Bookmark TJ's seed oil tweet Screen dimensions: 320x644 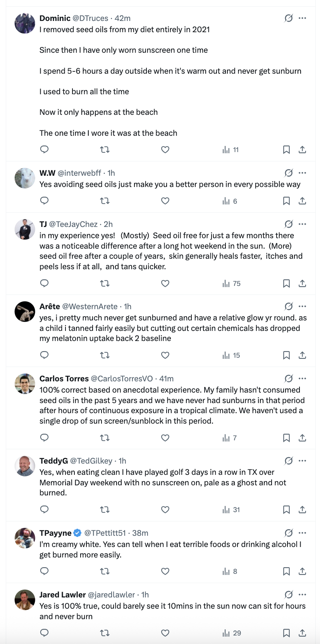click(x=286, y=284)
